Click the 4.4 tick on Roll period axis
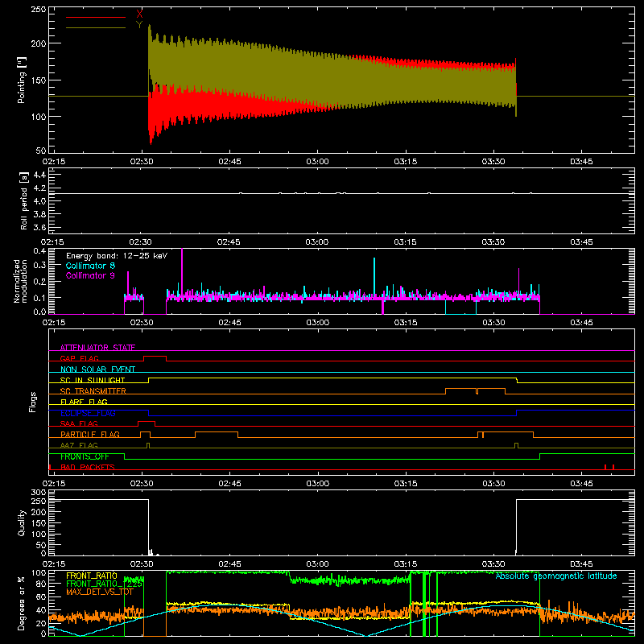 coord(39,175)
